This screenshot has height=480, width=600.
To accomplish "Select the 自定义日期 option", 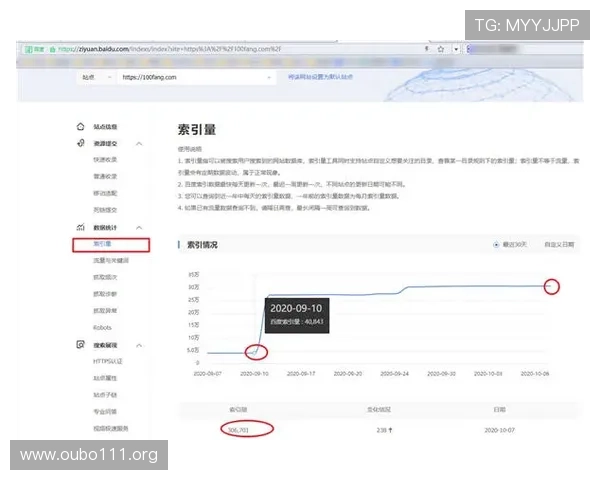I will coord(559,245).
